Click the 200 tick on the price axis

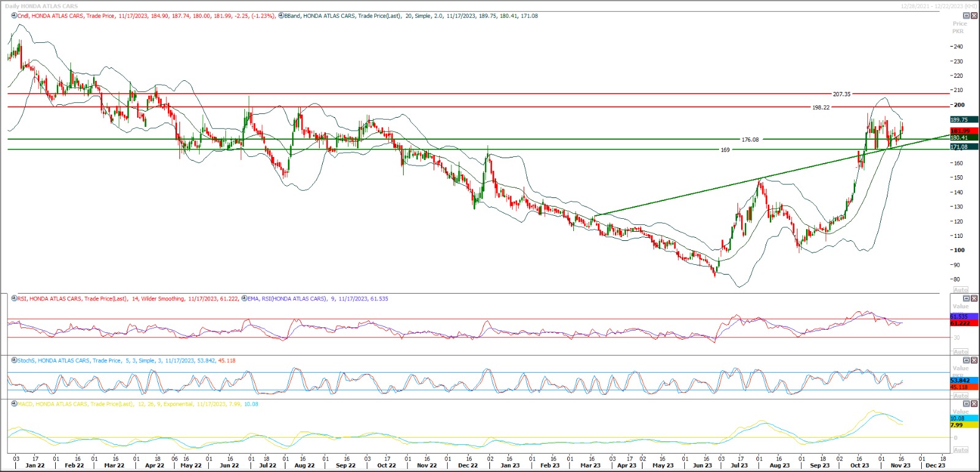[958, 105]
